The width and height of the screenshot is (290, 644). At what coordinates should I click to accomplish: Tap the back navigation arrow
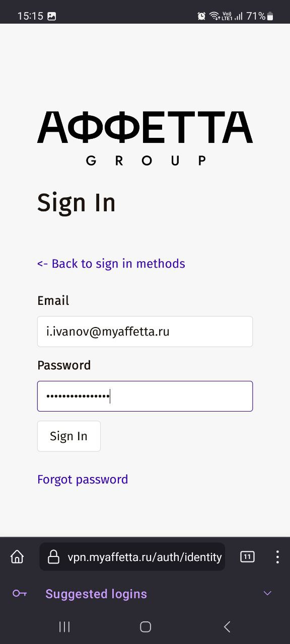(227, 627)
